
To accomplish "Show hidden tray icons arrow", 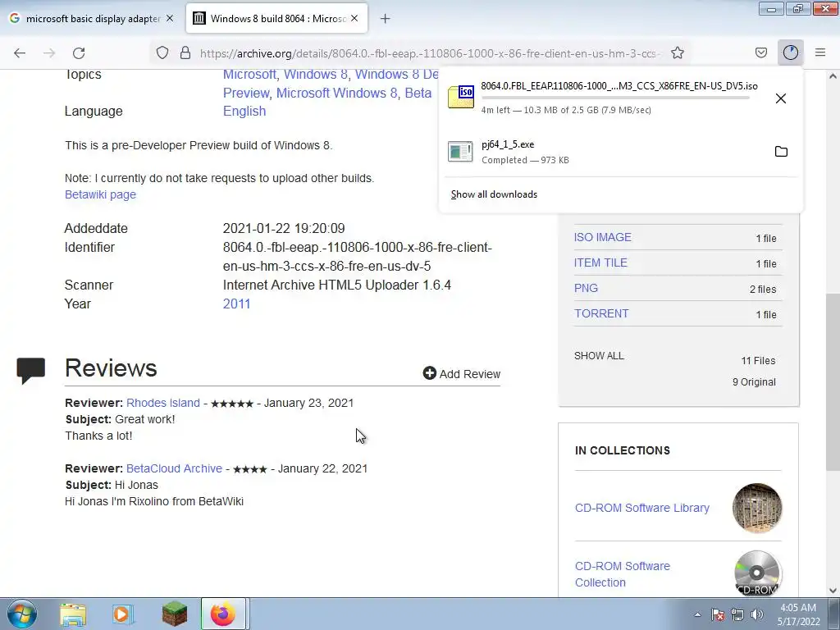I will (x=697, y=614).
